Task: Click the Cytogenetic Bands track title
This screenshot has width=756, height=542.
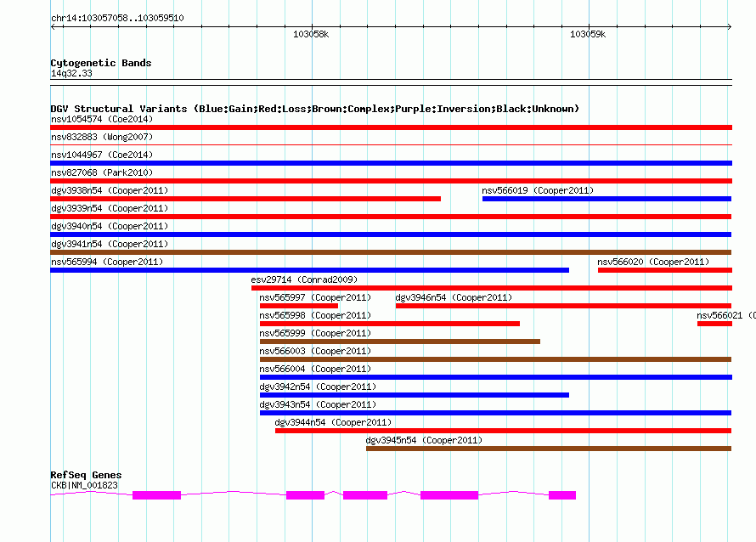Action: pos(101,63)
